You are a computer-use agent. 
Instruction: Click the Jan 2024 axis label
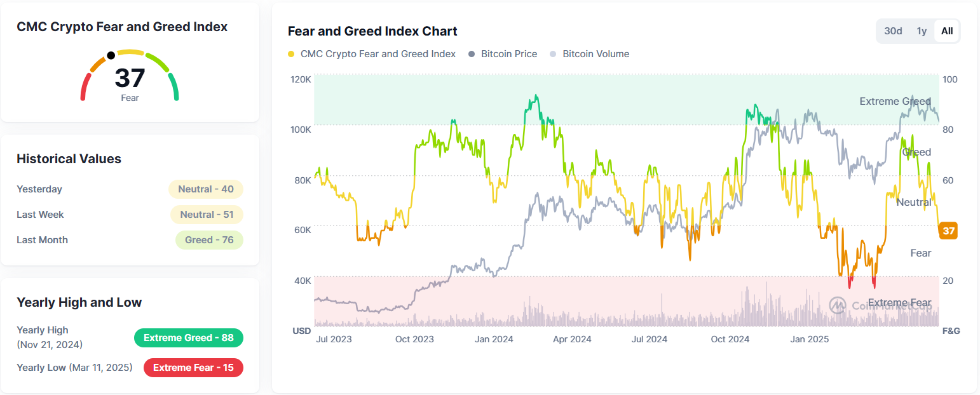click(494, 339)
